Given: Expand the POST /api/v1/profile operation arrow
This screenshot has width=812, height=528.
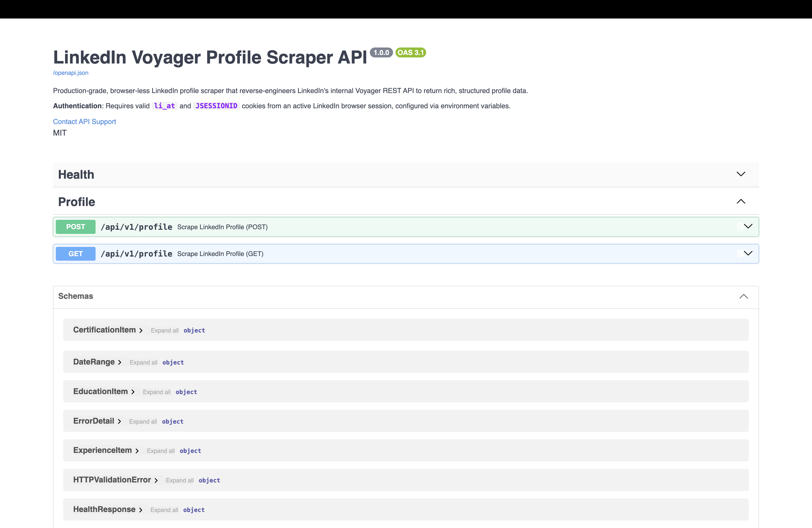Looking at the screenshot, I should (x=748, y=226).
